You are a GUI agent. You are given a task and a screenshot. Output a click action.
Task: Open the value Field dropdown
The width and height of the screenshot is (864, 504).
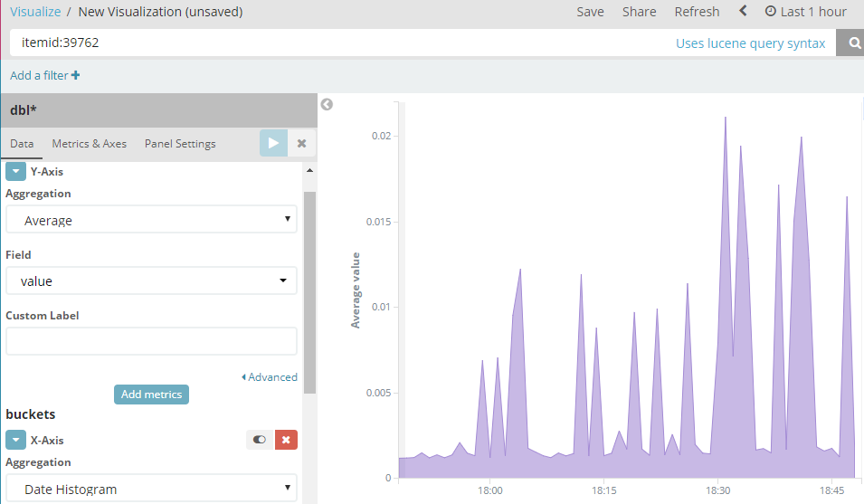pyautogui.click(x=151, y=281)
